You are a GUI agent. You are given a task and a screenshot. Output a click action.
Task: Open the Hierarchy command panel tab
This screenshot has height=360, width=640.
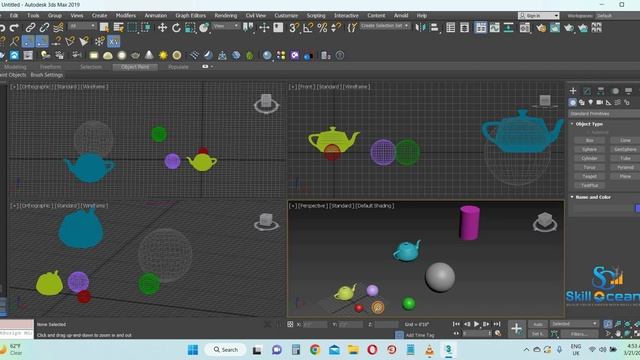point(600,91)
